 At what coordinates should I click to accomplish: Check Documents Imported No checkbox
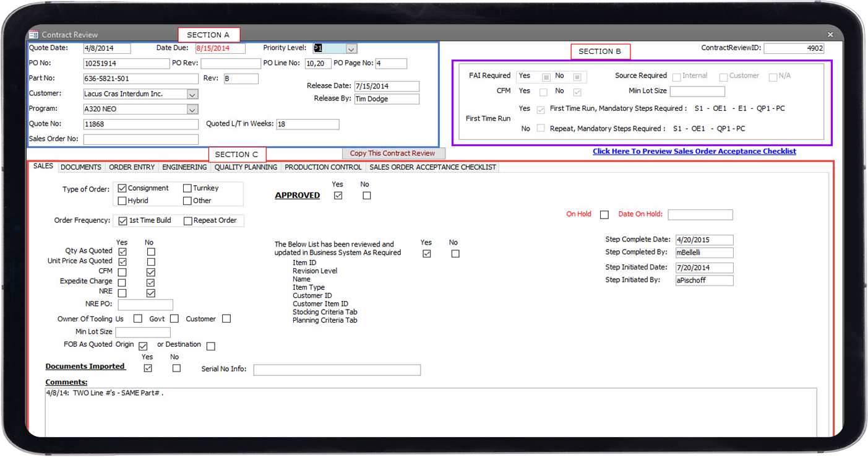[x=177, y=368]
